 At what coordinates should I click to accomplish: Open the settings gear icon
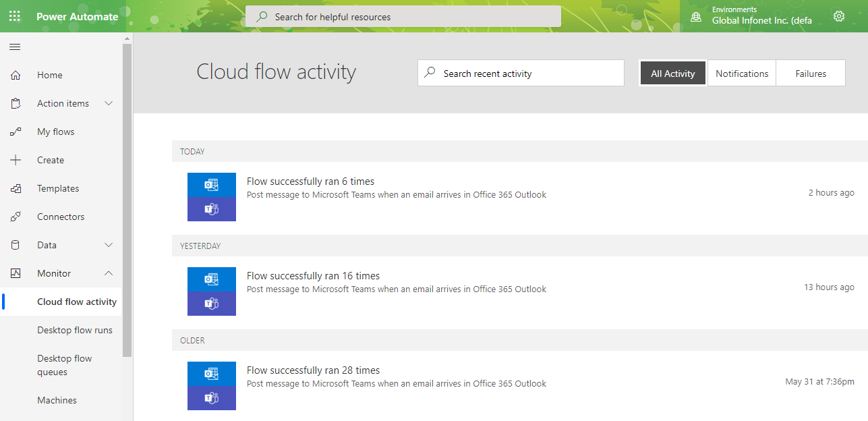pyautogui.click(x=839, y=16)
